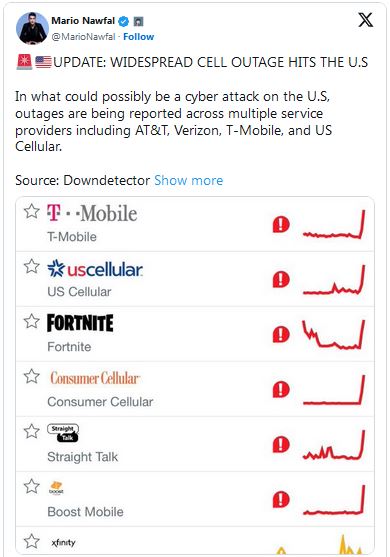Image resolution: width=390 pixels, height=557 pixels.
Task: Click the Consumer Cellular logo
Action: [x=94, y=378]
